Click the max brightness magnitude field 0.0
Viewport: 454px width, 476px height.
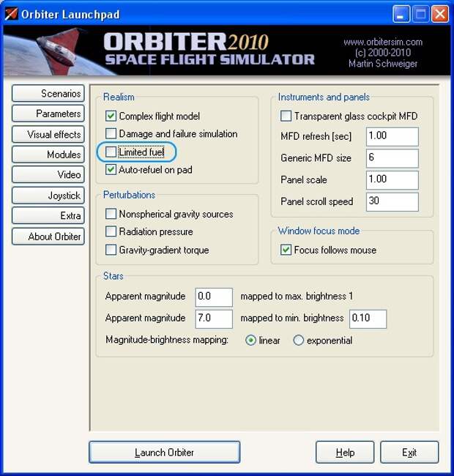pos(214,297)
